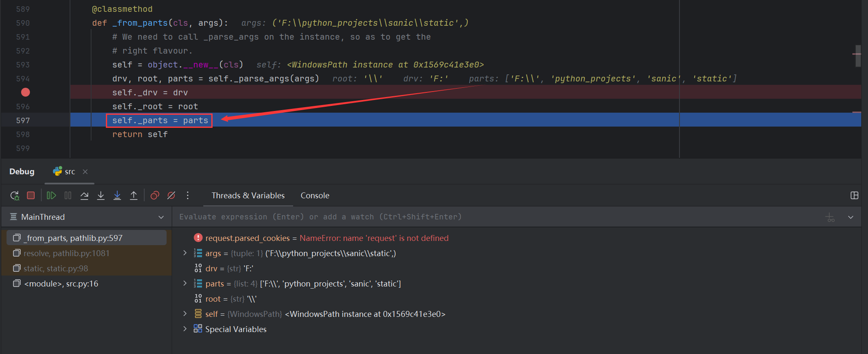Viewport: 868px width, 354px height.
Task: Resume program execution
Action: pyautogui.click(x=51, y=195)
